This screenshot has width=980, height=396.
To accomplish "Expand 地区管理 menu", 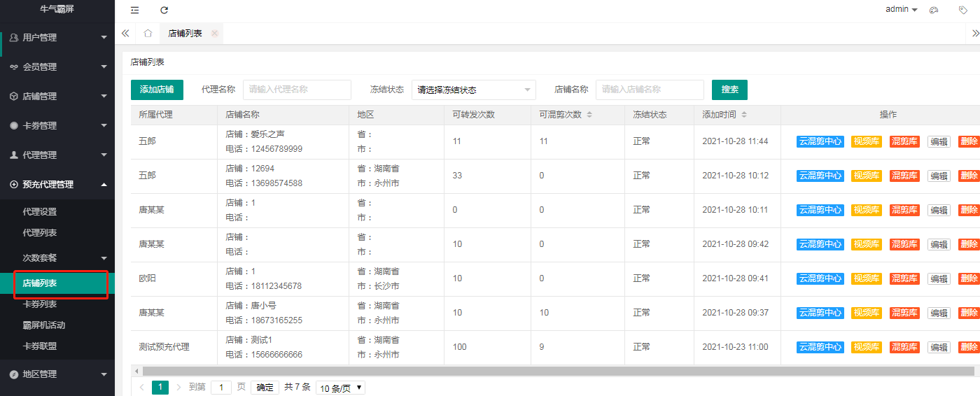I will pos(57,374).
